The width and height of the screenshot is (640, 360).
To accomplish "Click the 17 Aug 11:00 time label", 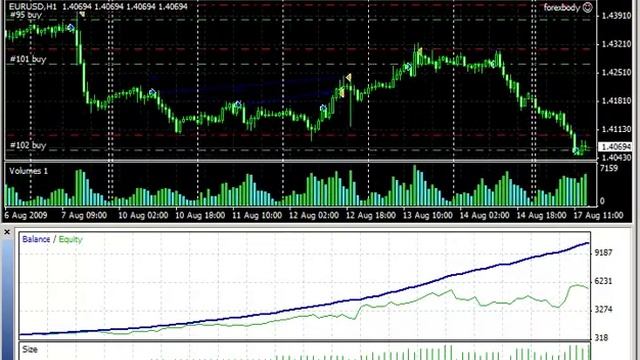I will [598, 215].
